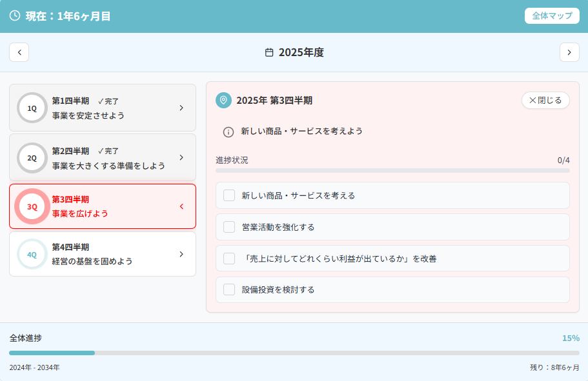
Task: Expand 第1四半期 with its right chevron
Action: (x=181, y=108)
